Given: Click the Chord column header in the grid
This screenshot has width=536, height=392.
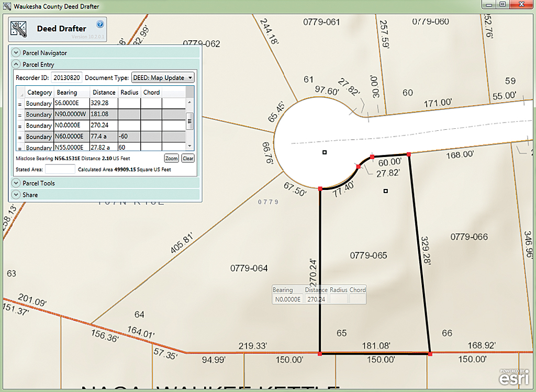Looking at the screenshot, I should click(x=151, y=92).
